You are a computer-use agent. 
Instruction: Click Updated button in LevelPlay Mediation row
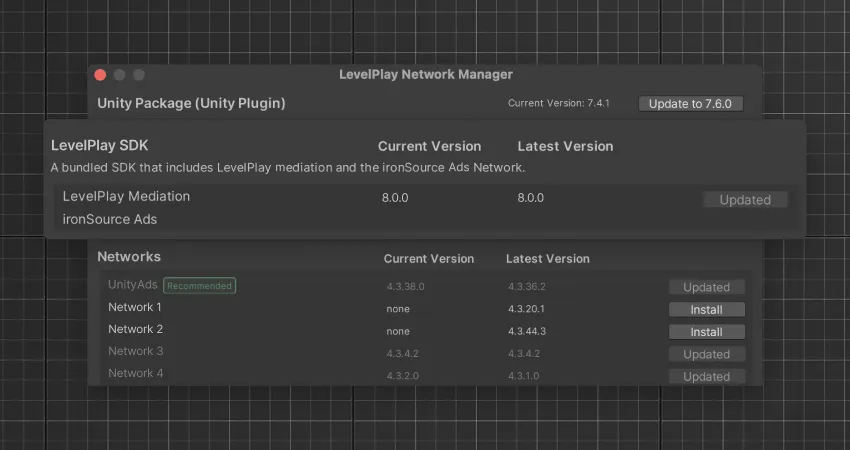(745, 200)
